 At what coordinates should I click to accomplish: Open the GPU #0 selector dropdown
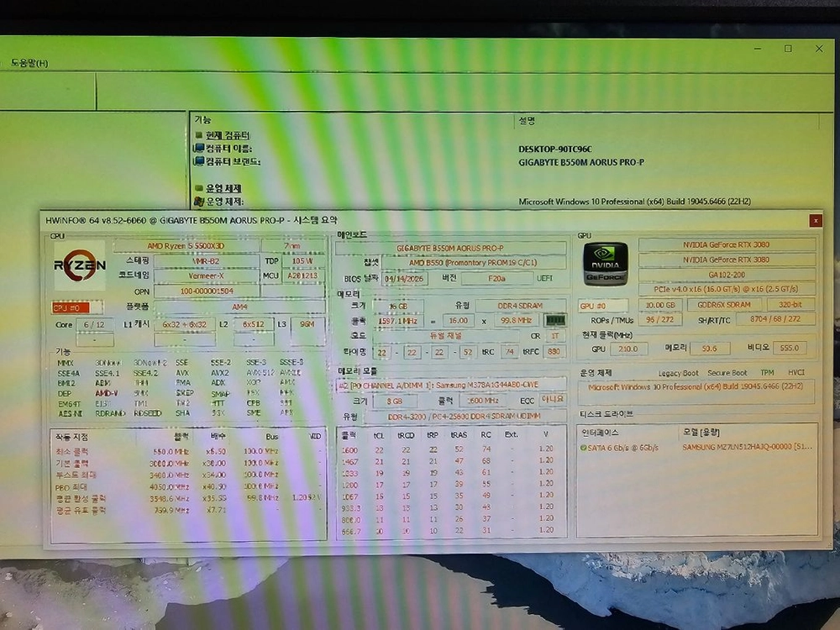pyautogui.click(x=602, y=306)
